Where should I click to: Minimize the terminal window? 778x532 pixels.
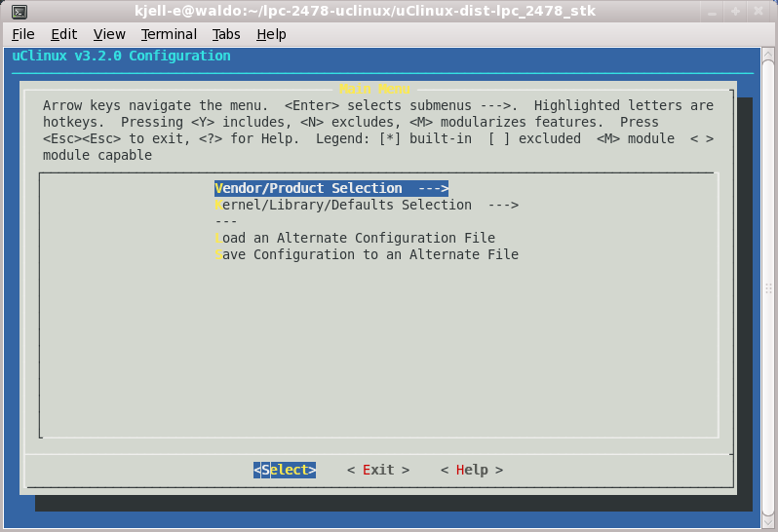(712, 11)
